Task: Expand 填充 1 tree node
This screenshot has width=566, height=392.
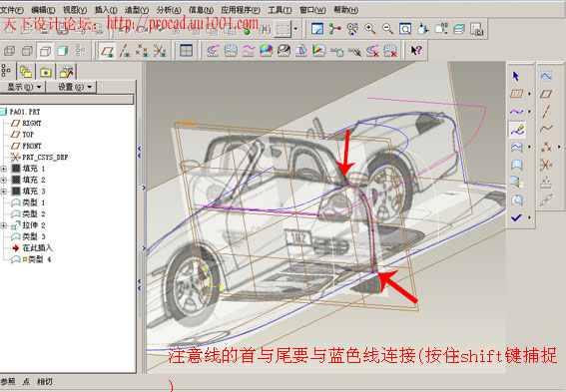Action: 4,169
